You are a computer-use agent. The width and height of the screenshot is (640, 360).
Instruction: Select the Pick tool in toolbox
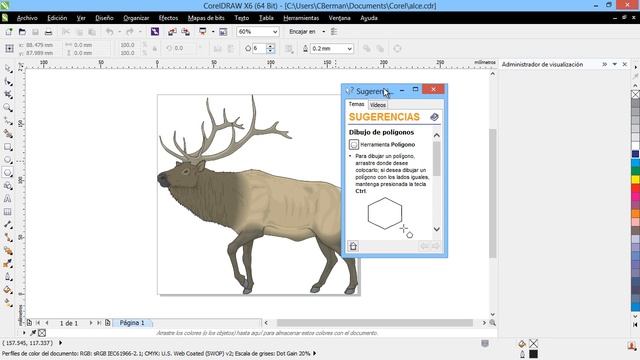pos(8,69)
